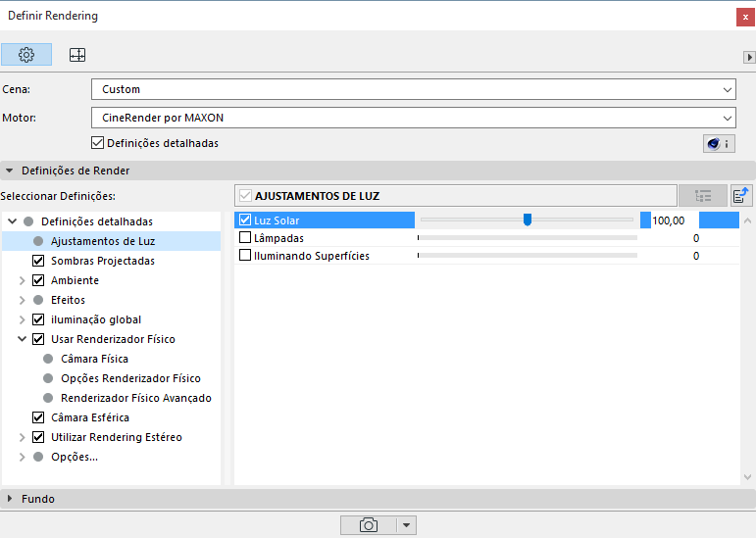Screen dimensions: 756x538
Task: Start render with camera button
Action: (x=369, y=525)
